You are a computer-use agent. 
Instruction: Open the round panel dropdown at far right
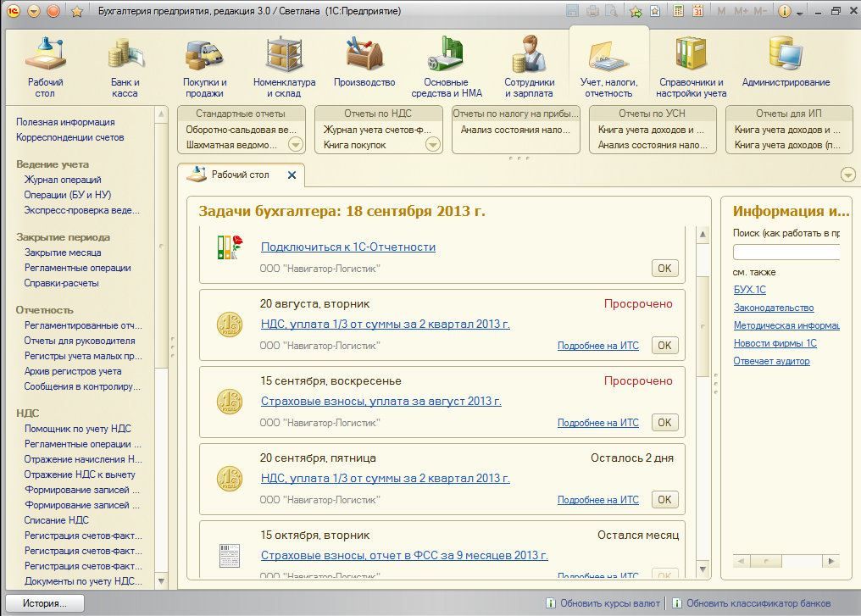[847, 175]
